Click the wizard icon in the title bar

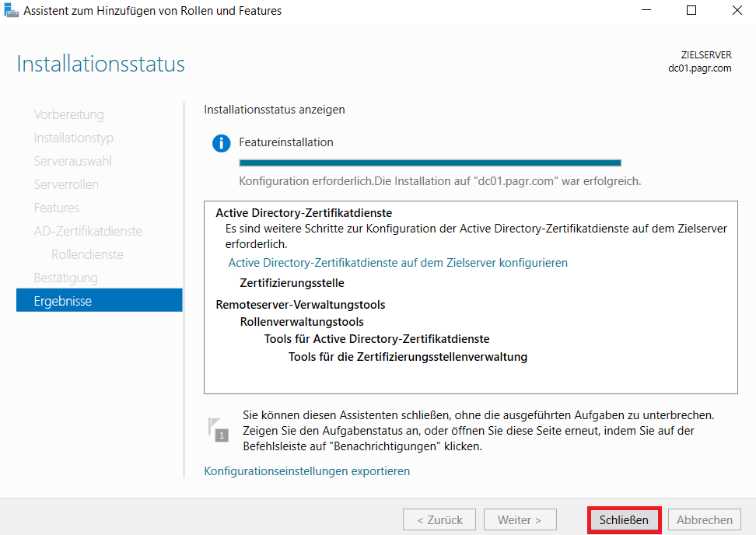[11, 11]
